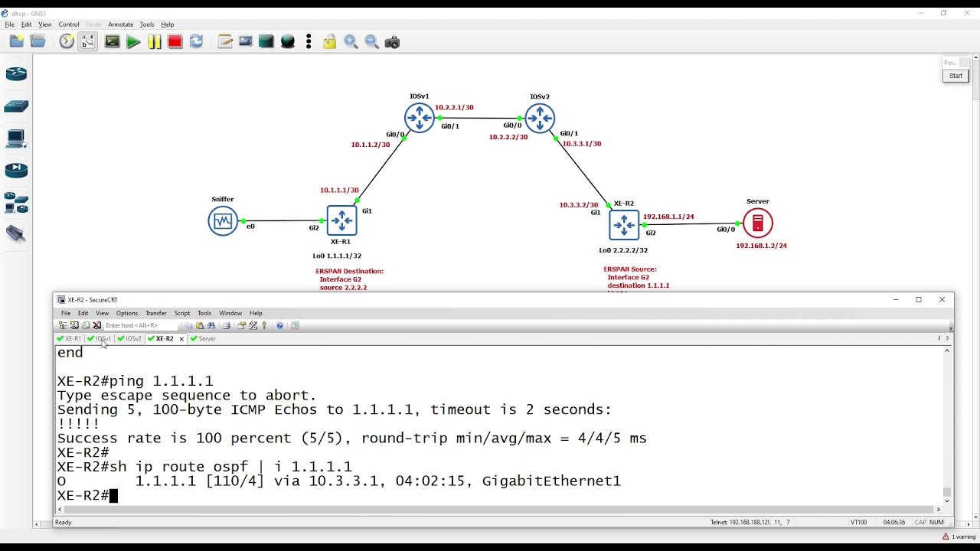Open console to all devices icon
Image resolution: width=980 pixels, height=551 pixels.
(113, 41)
